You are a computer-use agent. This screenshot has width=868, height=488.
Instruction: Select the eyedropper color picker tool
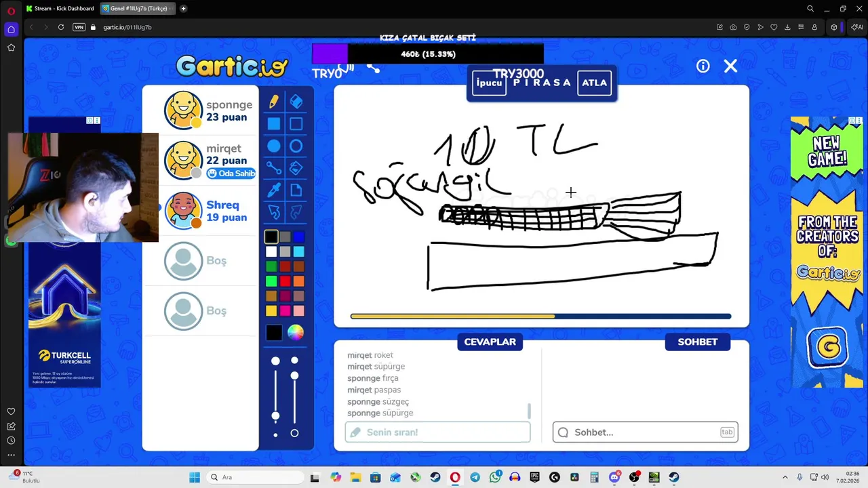coord(274,190)
